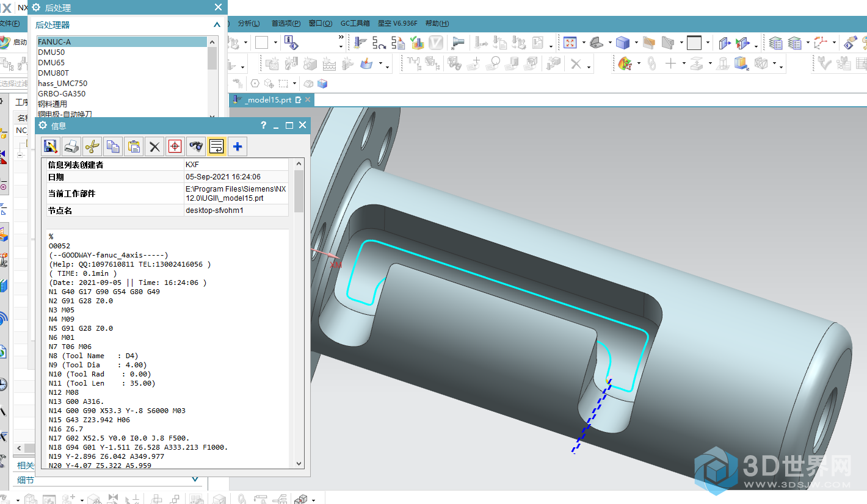
Task: Save the Information window listing to file
Action: 51,146
